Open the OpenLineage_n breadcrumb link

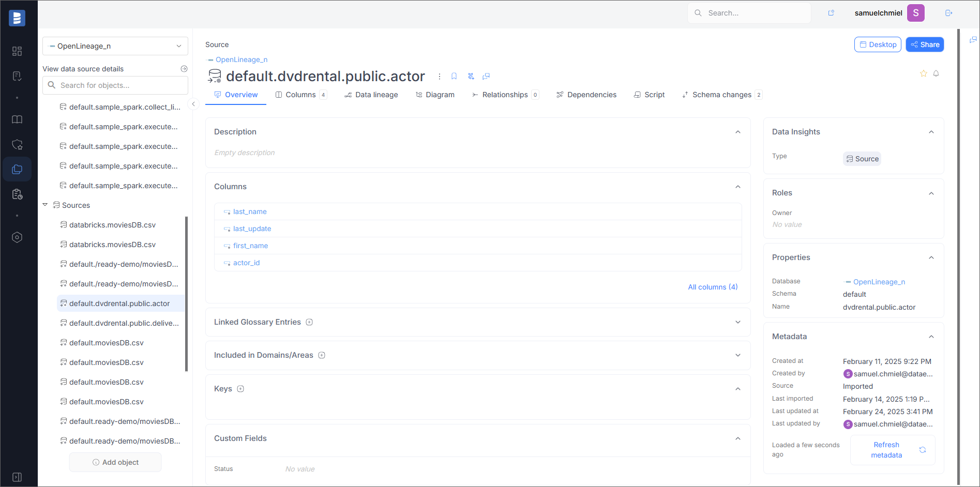point(242,59)
